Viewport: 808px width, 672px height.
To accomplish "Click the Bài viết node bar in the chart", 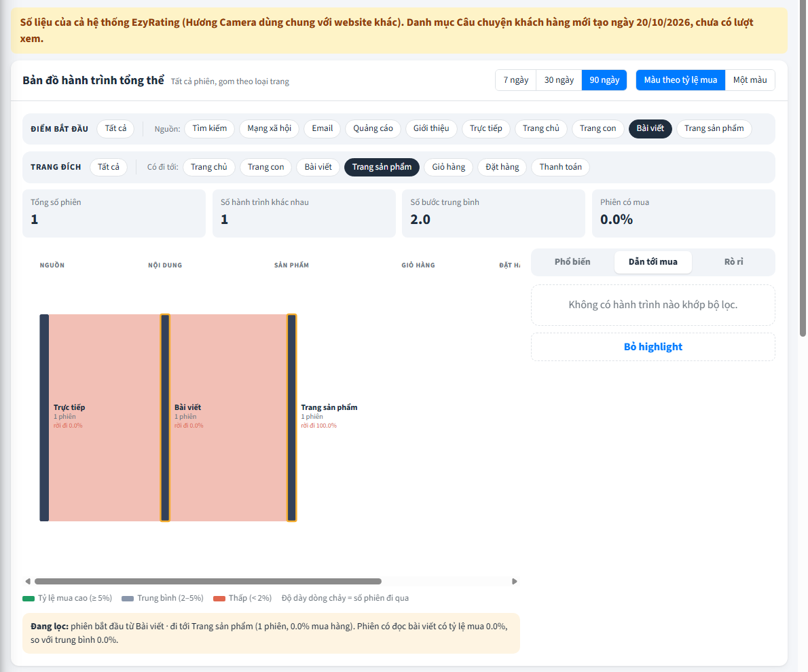I will click(x=165, y=417).
